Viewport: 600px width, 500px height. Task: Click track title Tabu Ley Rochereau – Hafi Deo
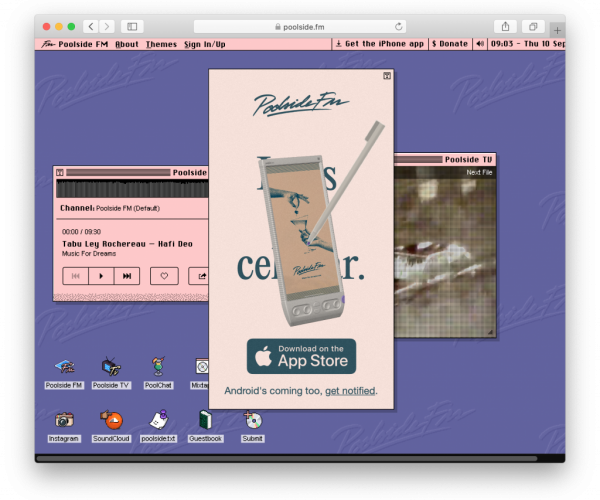coord(127,244)
